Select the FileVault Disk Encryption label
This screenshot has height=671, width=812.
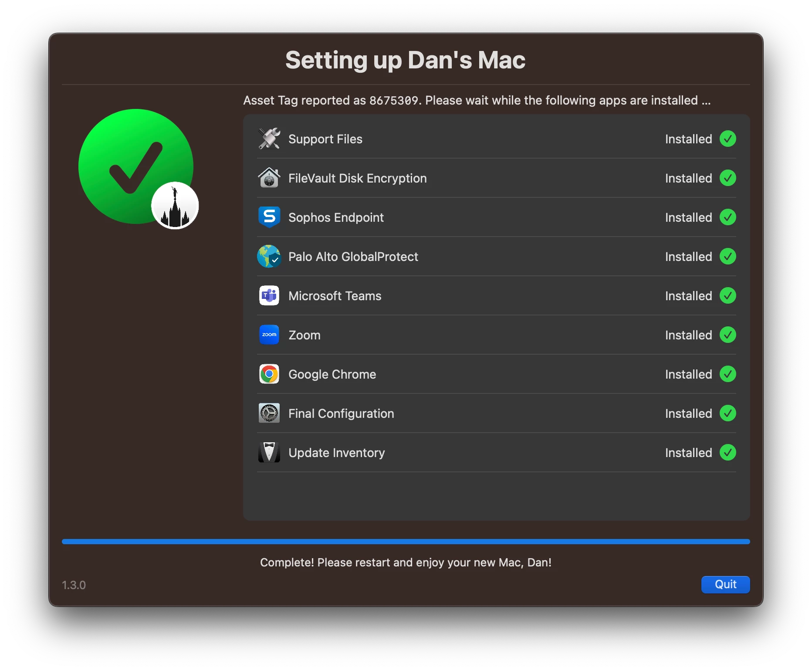click(358, 179)
